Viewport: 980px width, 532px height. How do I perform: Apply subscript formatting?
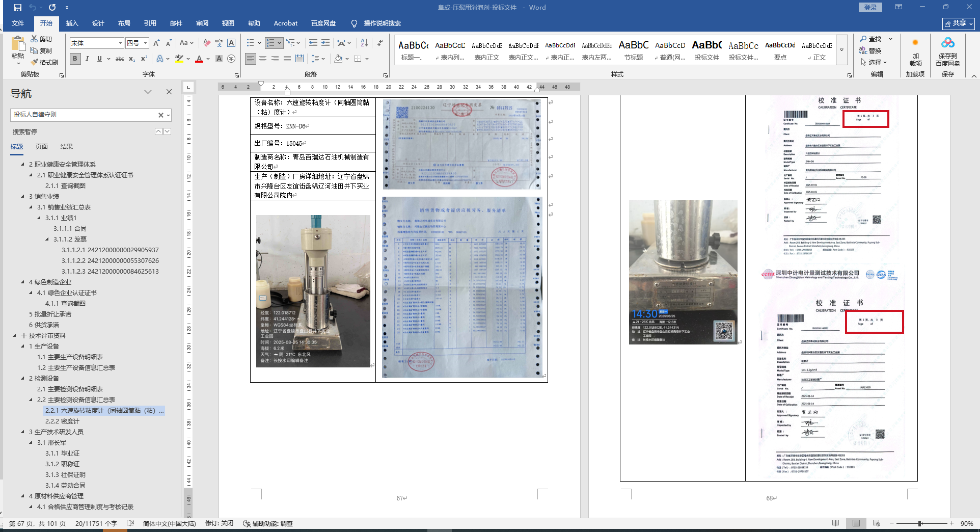(132, 59)
